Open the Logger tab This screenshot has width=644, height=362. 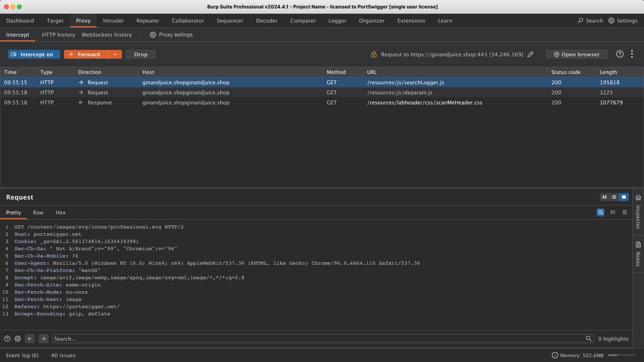(338, 21)
